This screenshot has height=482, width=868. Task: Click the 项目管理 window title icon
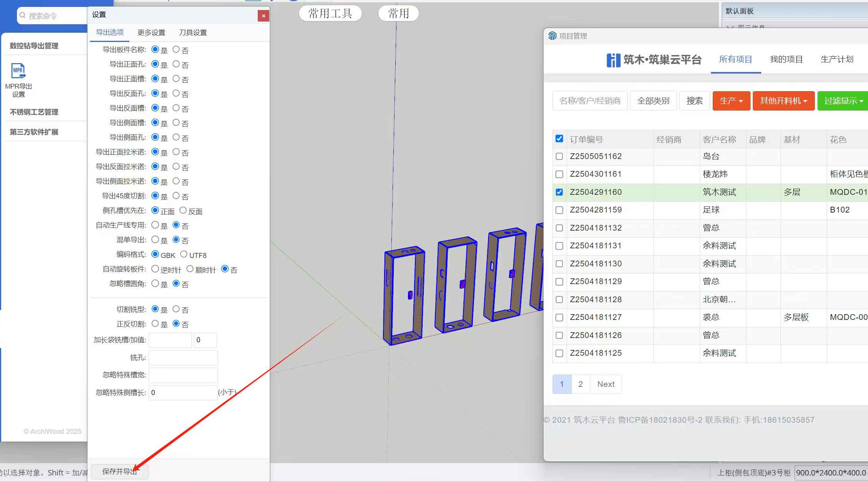tap(552, 36)
